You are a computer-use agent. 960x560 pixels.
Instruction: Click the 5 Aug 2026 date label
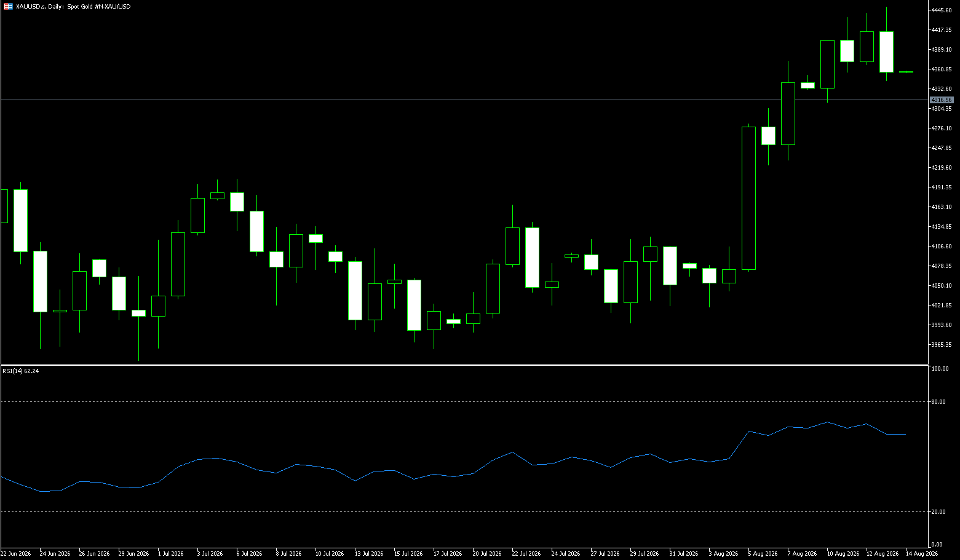763,554
